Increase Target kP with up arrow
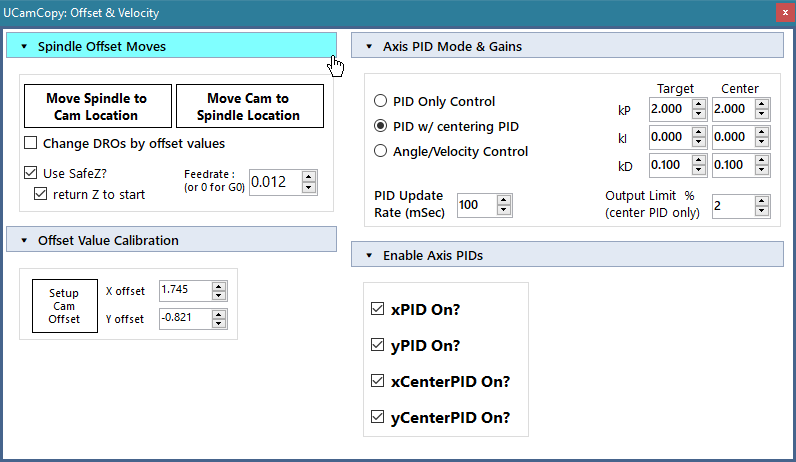796x462 pixels. 699,104
